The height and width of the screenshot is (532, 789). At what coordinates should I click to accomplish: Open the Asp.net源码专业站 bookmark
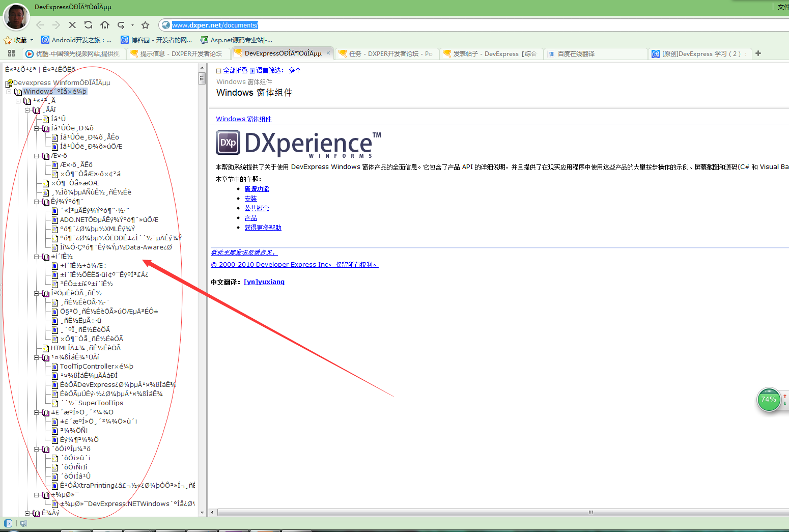(x=236, y=40)
